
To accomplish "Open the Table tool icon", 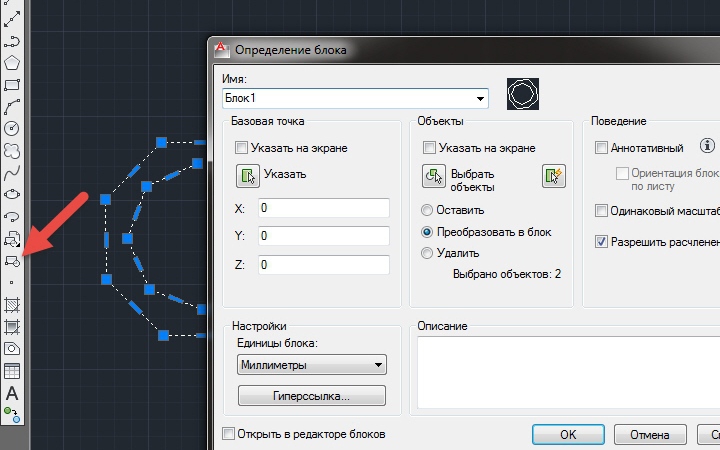I will point(12,371).
